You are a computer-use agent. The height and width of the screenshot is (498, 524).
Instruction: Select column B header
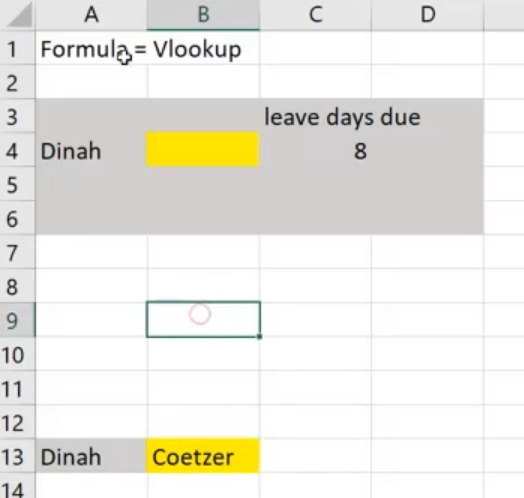pyautogui.click(x=203, y=15)
